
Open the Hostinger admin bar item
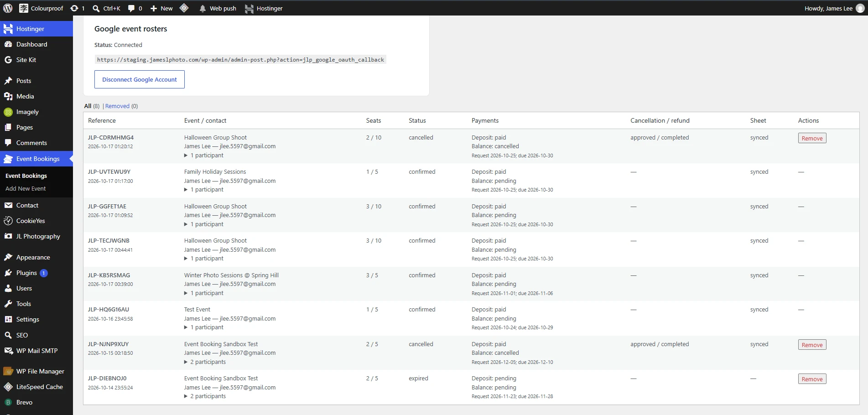[264, 8]
